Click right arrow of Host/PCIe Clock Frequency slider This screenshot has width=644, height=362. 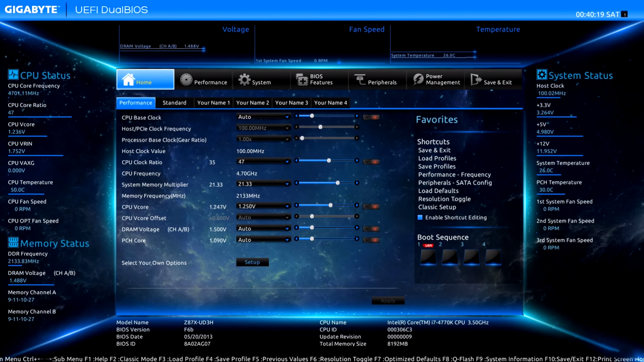(x=357, y=127)
